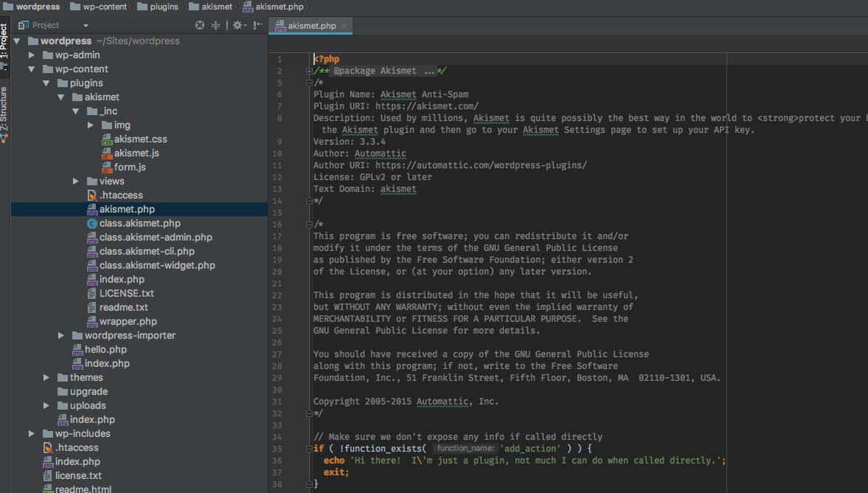This screenshot has width=868, height=493.
Task: Select root index.php below .htaccess
Action: (139, 461)
